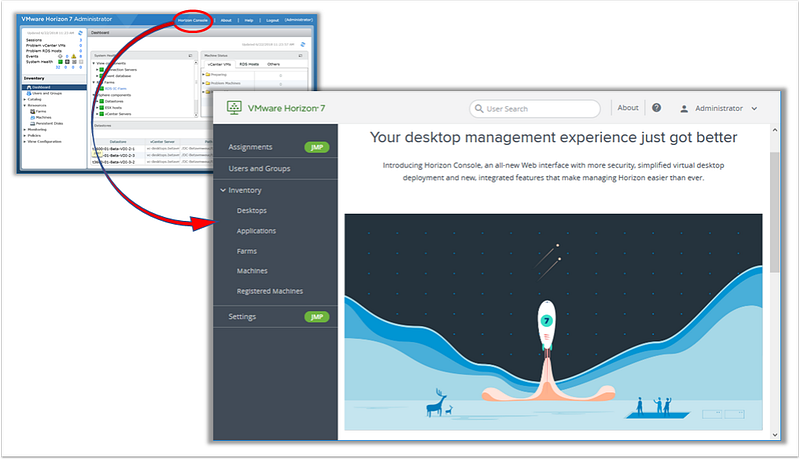Click the yellow warning events icon
The width and height of the screenshot is (800, 459).
pos(73,56)
